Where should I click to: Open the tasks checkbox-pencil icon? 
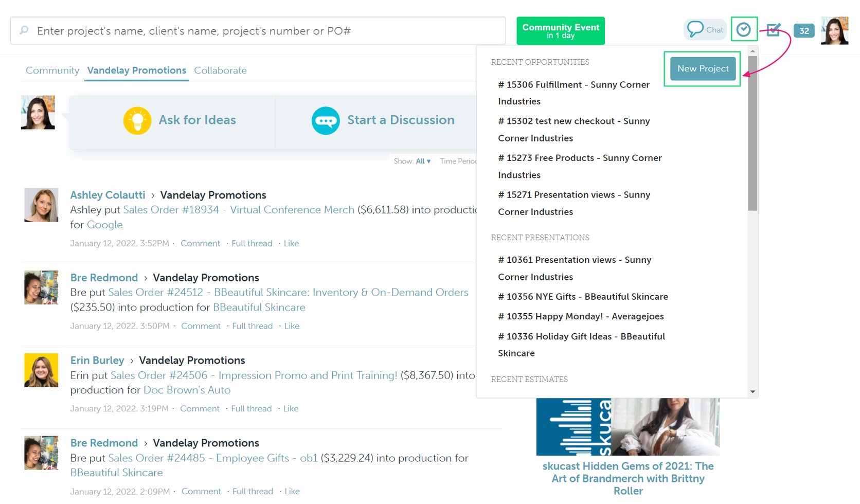(x=774, y=30)
